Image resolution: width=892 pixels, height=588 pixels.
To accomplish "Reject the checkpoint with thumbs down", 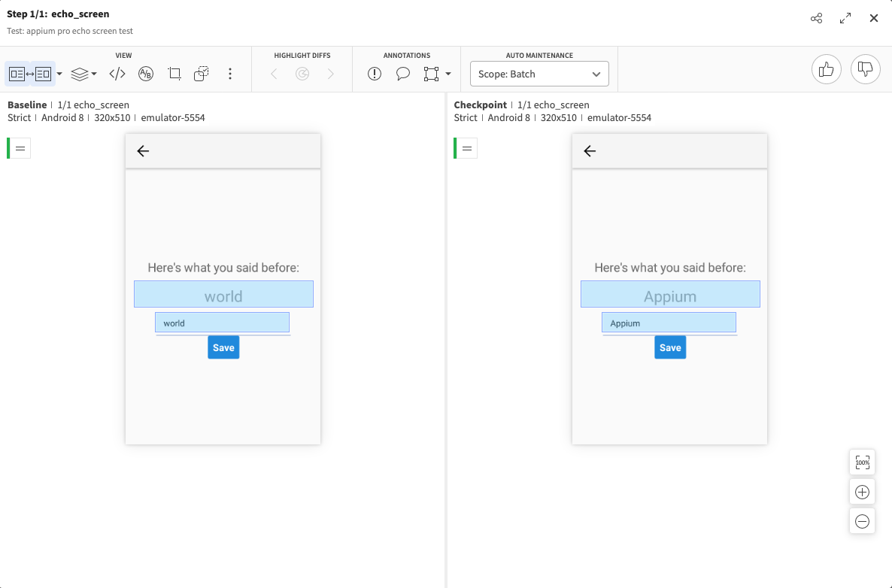I will tap(865, 69).
